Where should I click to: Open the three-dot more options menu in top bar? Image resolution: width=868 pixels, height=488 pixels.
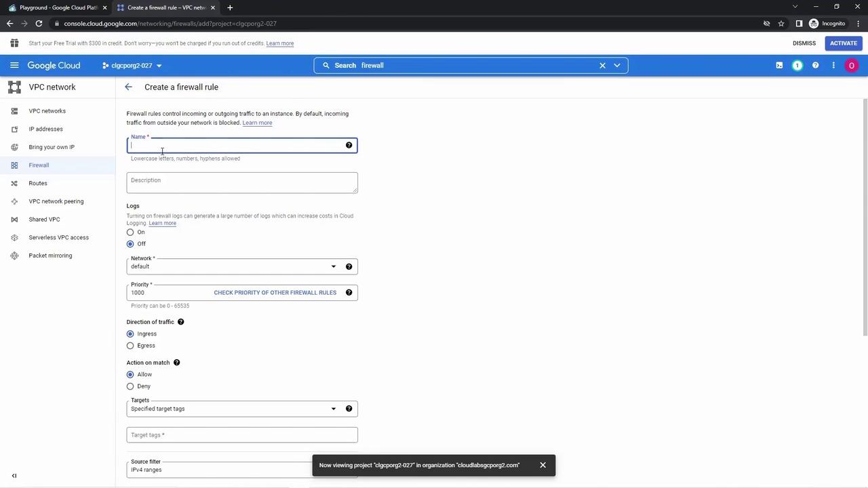point(833,66)
